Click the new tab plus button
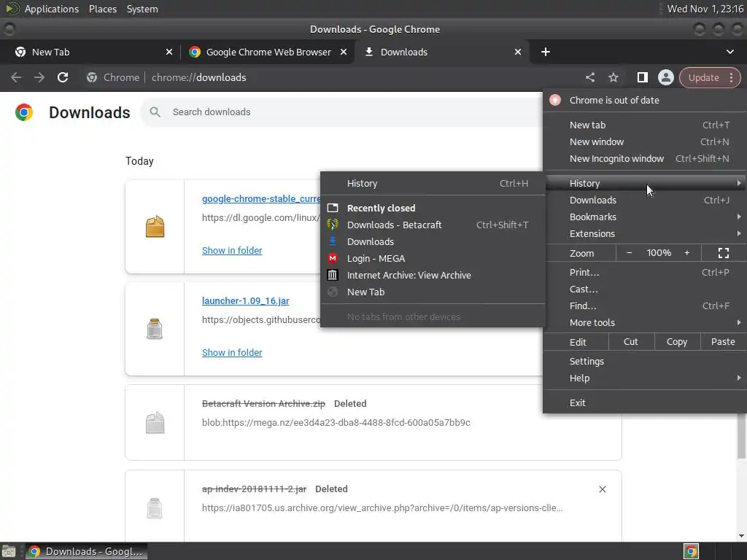The image size is (747, 560). 546,52
